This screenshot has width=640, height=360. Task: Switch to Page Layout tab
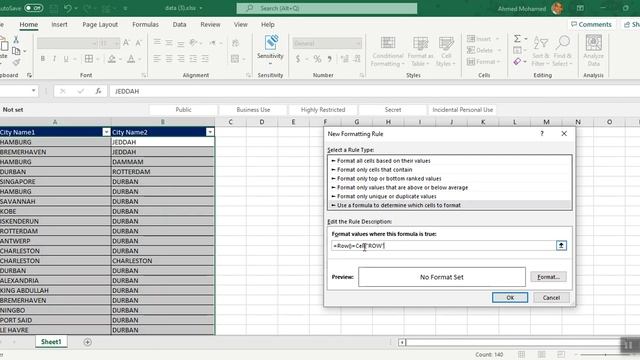(x=100, y=24)
